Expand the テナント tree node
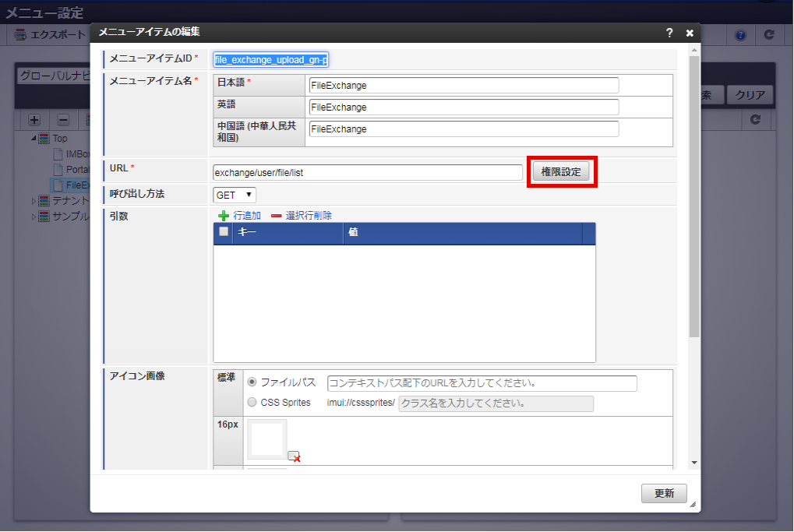 click(x=34, y=201)
